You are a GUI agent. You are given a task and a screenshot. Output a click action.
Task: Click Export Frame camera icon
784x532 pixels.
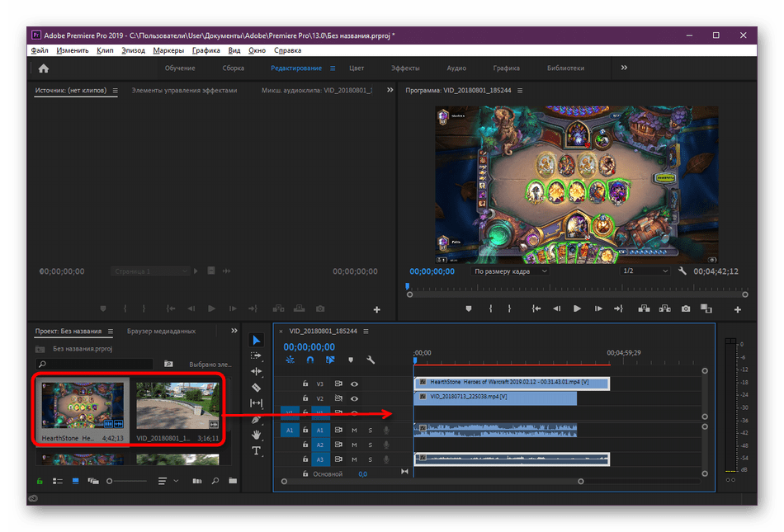tap(686, 308)
